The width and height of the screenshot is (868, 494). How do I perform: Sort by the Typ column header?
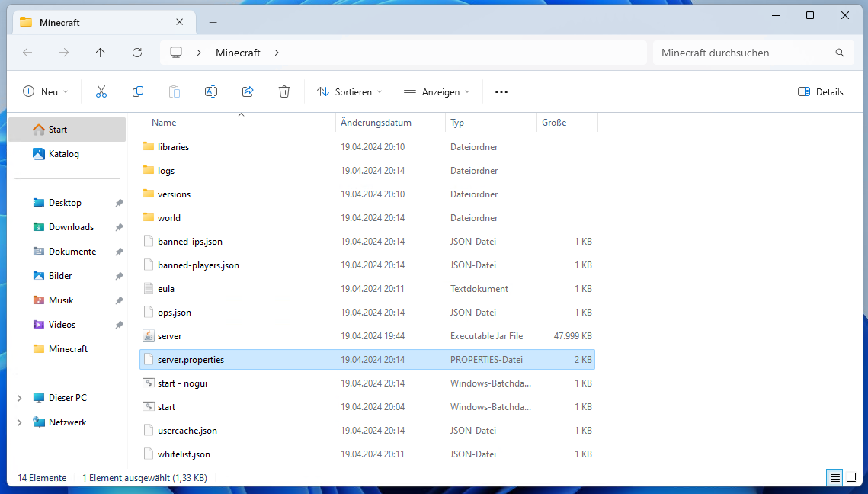coord(457,123)
